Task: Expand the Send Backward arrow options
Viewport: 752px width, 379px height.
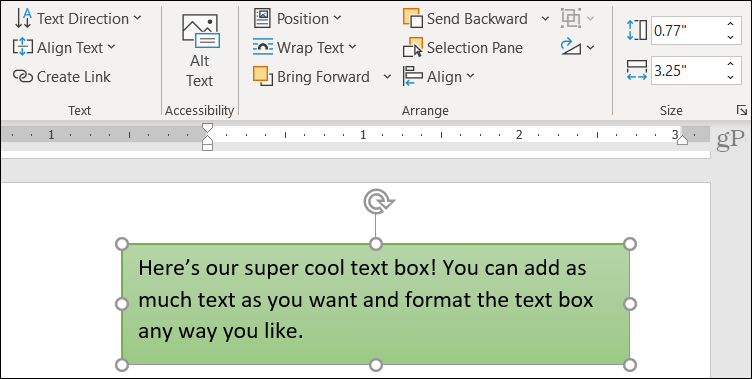Action: [x=545, y=19]
